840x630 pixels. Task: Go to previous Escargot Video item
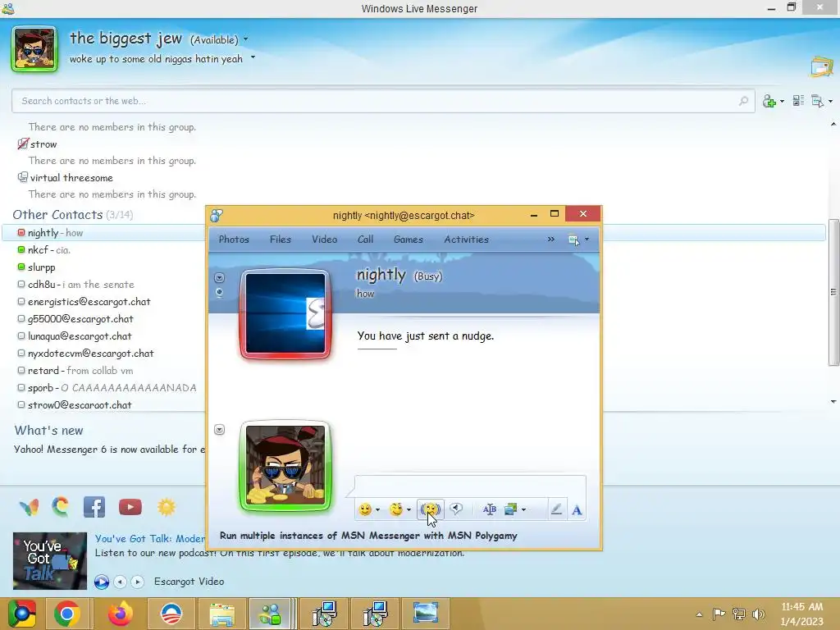coord(121,582)
